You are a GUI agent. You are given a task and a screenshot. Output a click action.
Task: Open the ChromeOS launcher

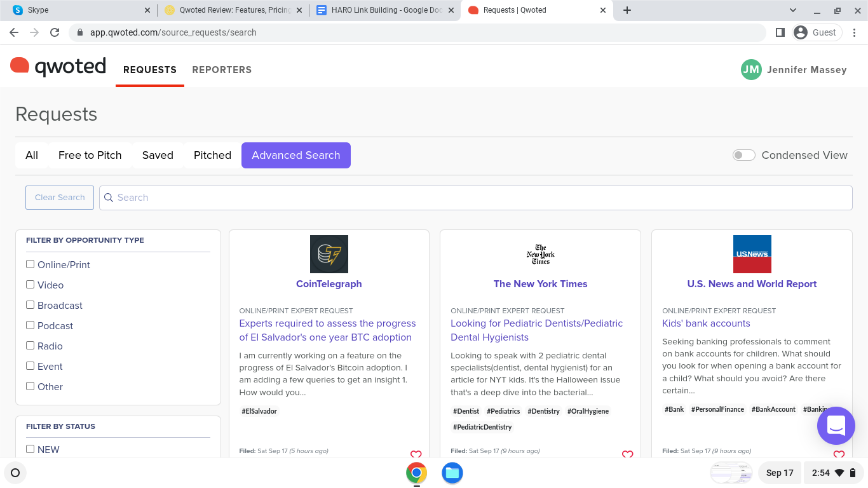coord(15,473)
